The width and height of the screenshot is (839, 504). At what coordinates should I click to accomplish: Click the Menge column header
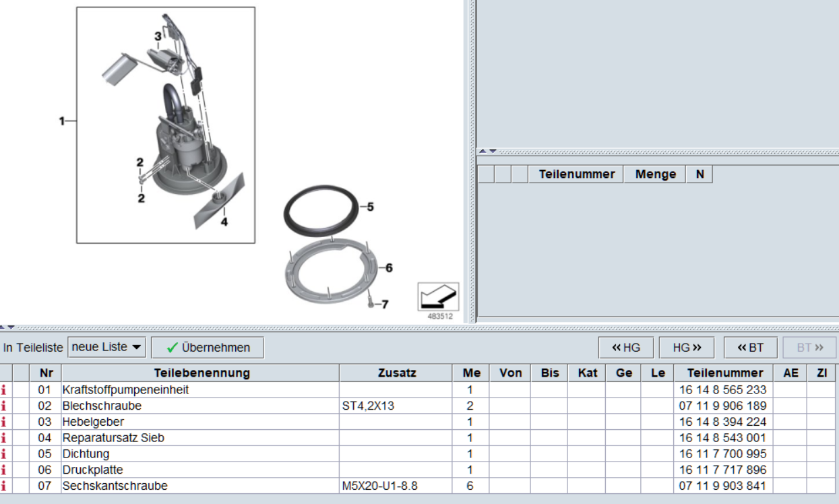[655, 175]
